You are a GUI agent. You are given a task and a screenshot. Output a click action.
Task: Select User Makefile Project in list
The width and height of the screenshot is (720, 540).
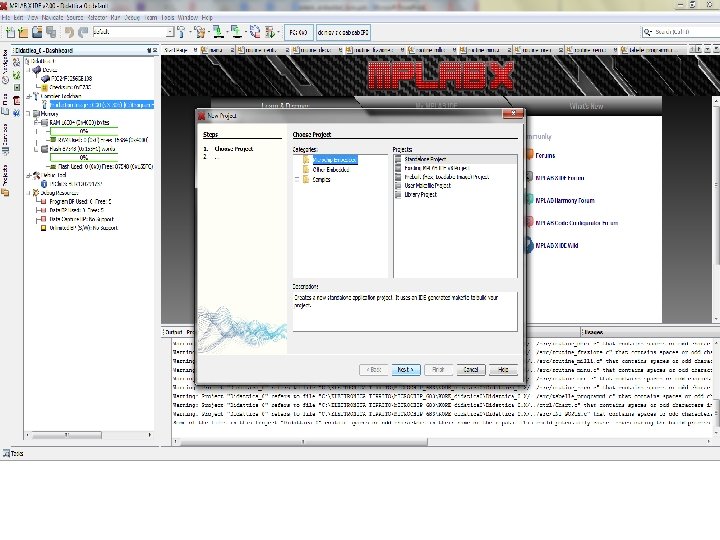(x=428, y=186)
